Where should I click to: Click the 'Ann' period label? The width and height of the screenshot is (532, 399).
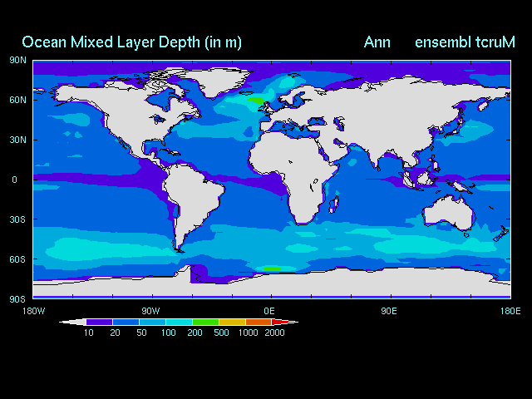[377, 42]
